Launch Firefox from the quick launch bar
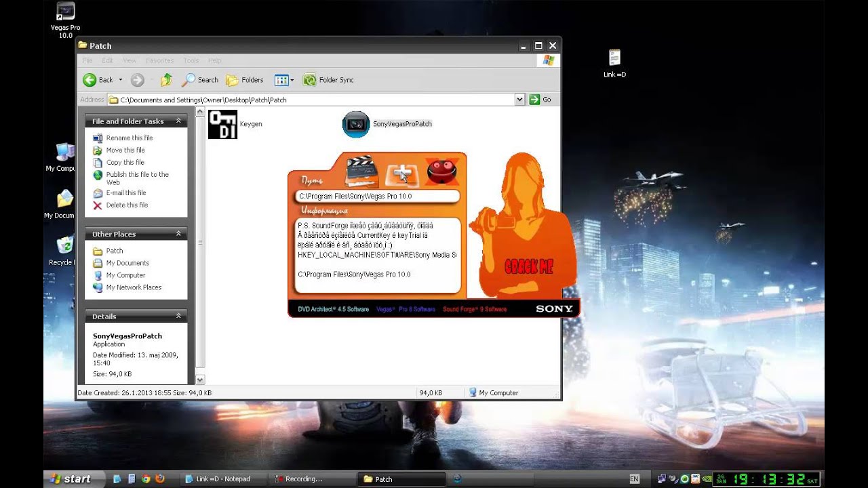The width and height of the screenshot is (868, 488). [160, 479]
